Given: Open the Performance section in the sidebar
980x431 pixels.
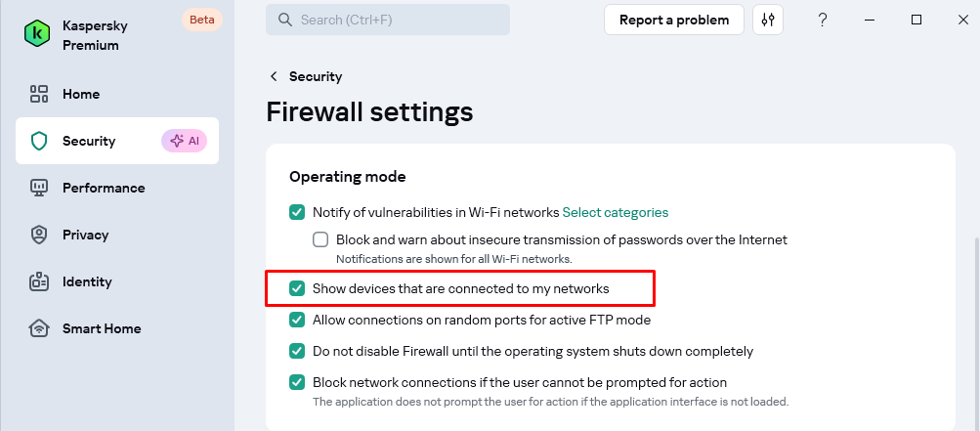Looking at the screenshot, I should tap(104, 188).
